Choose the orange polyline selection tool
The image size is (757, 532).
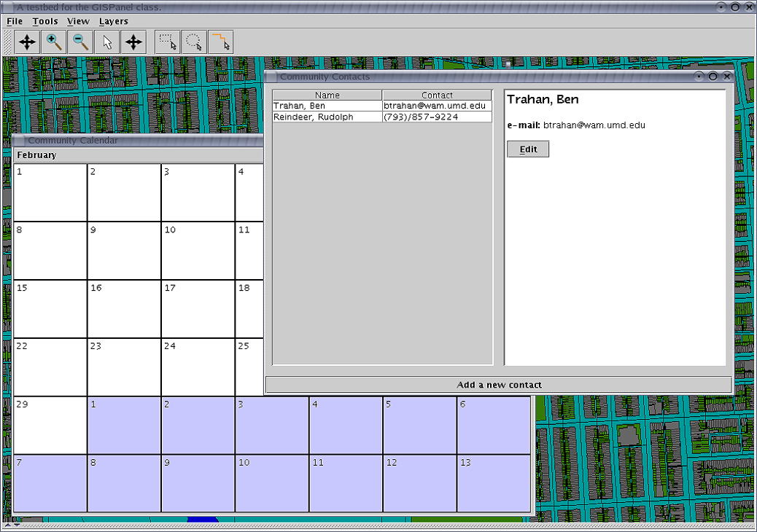pyautogui.click(x=221, y=42)
